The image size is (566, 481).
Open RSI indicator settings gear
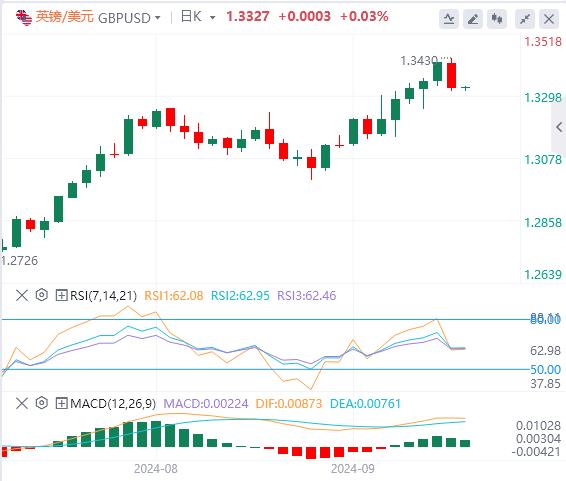click(42, 295)
